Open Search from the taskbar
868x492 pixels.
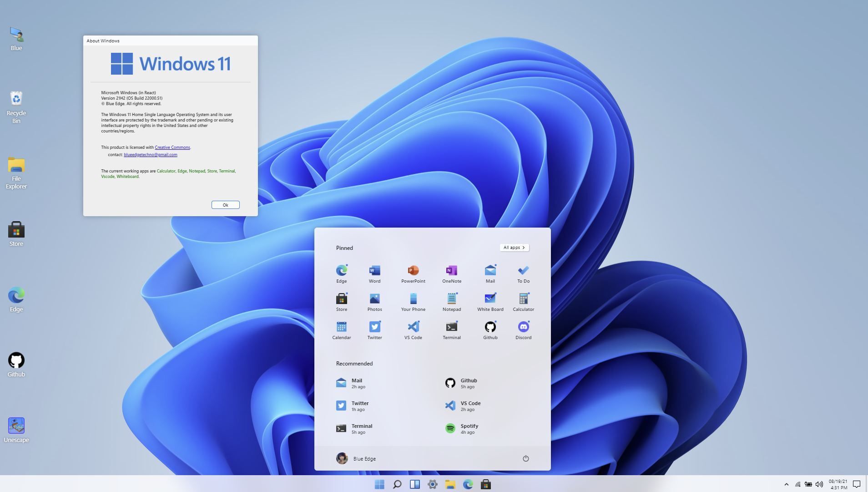point(397,484)
